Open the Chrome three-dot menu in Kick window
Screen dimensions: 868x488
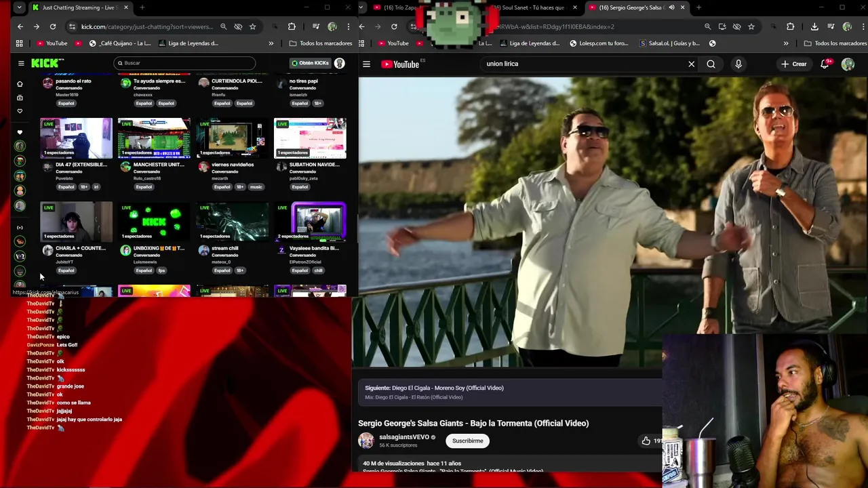pos(348,26)
